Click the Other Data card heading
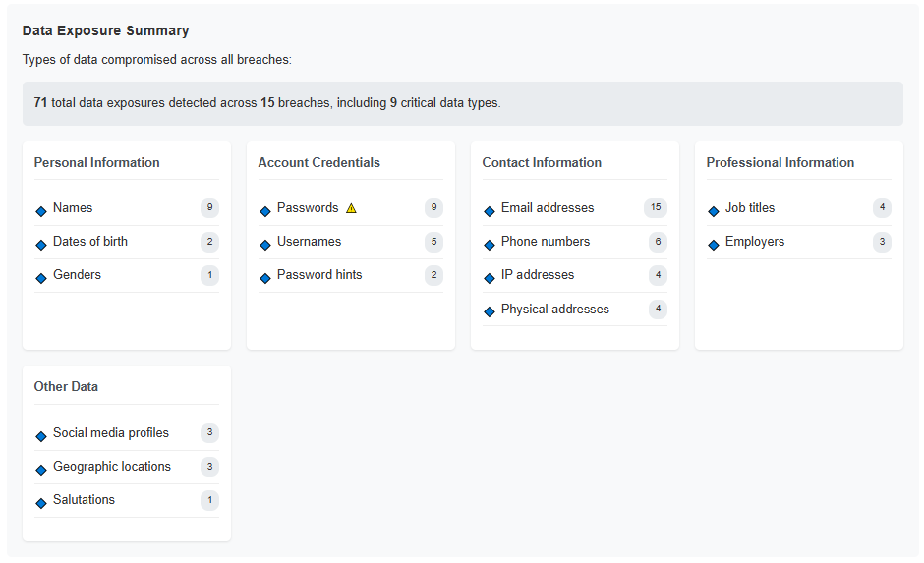 (x=66, y=387)
